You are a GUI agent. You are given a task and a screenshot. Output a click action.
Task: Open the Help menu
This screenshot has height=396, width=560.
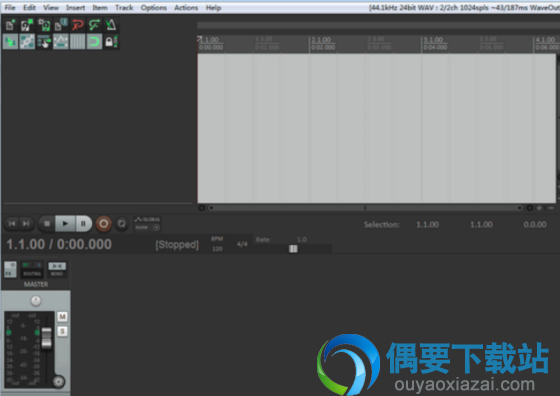tap(213, 7)
